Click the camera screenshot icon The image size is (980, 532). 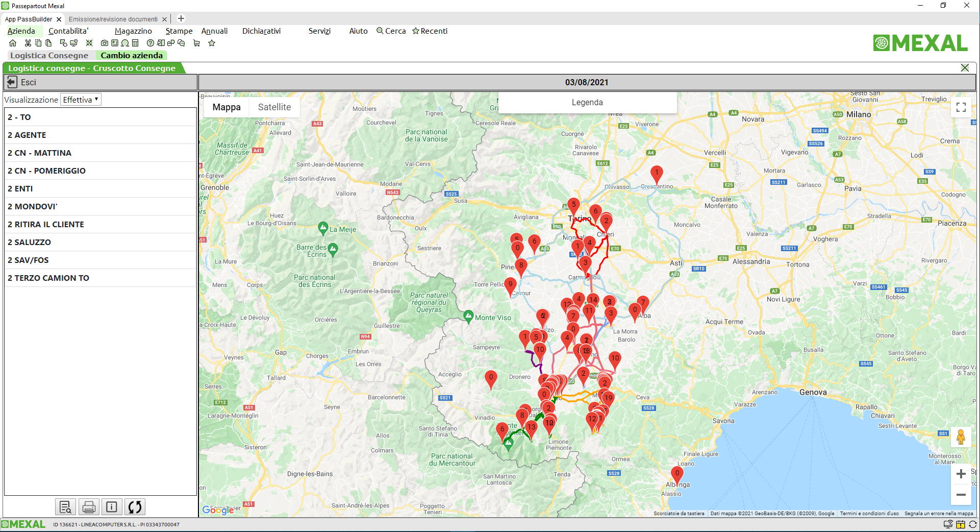105,43
